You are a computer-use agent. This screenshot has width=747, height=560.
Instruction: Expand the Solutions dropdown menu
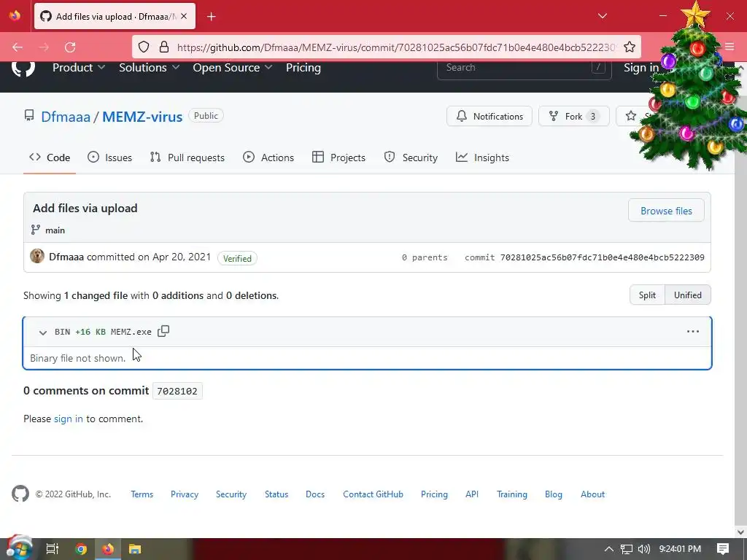click(x=149, y=68)
